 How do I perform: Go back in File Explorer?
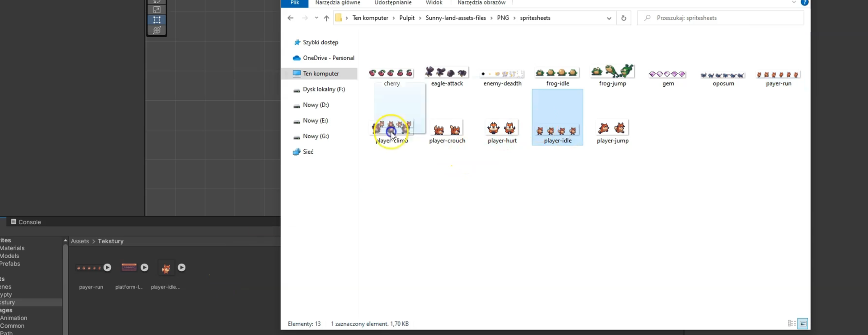290,18
